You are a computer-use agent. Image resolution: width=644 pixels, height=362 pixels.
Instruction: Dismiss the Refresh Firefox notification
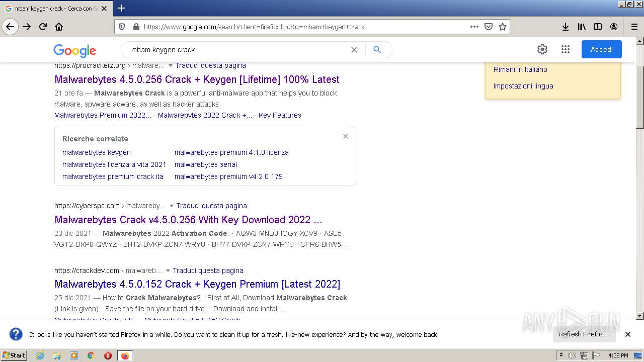(x=628, y=334)
